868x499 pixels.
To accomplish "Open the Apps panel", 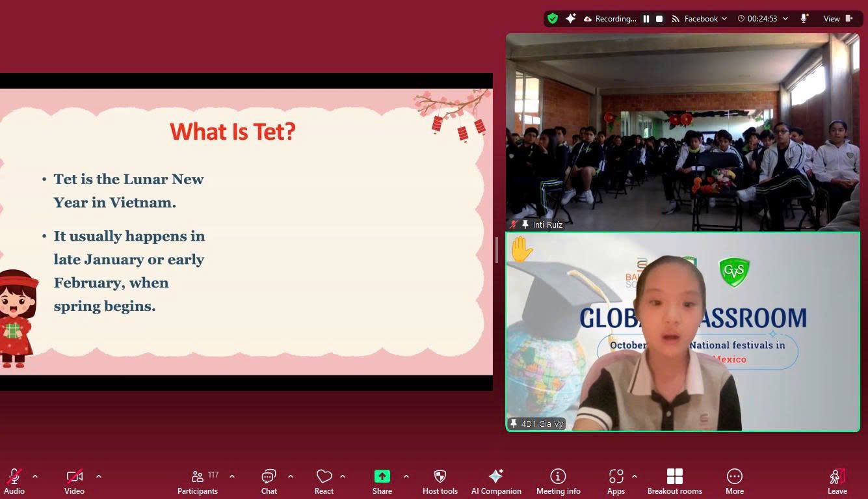I will pos(616,481).
